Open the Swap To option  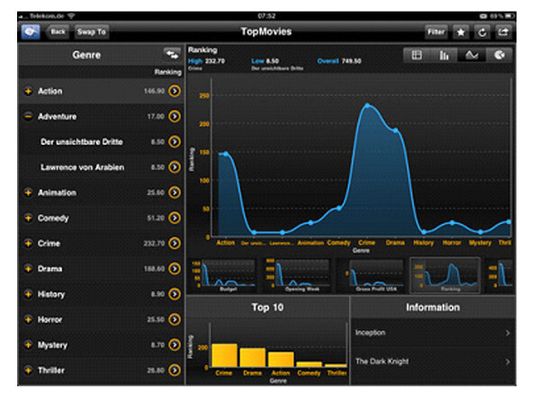click(x=91, y=32)
